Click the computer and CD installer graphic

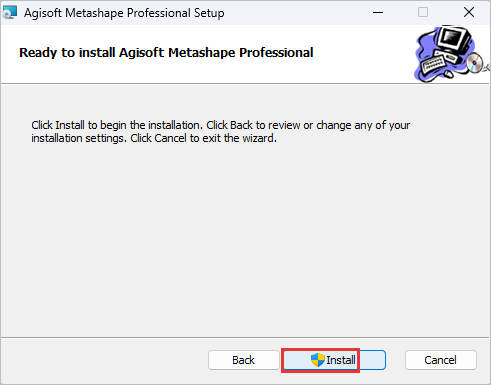click(x=451, y=54)
